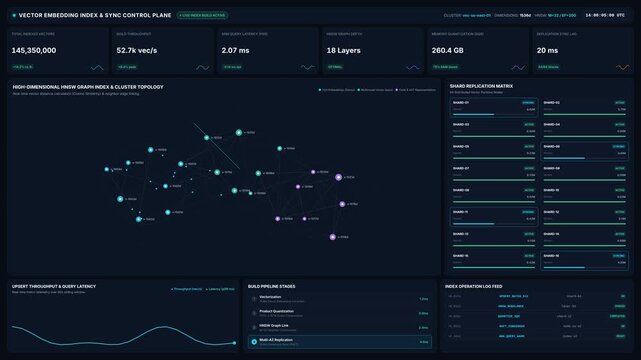Open the SHARD-06 syncing card
Viewport: 641px width, 360px height.
pyautogui.click(x=585, y=151)
